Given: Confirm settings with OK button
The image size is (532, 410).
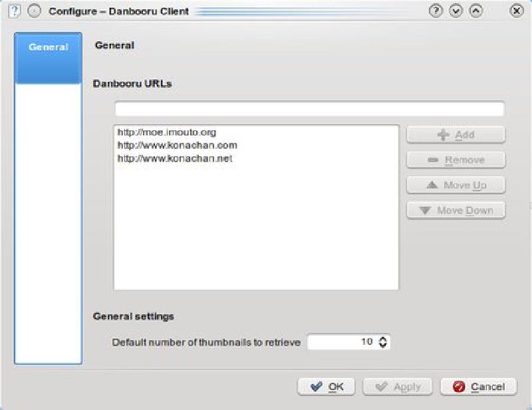Looking at the screenshot, I should click(x=327, y=387).
